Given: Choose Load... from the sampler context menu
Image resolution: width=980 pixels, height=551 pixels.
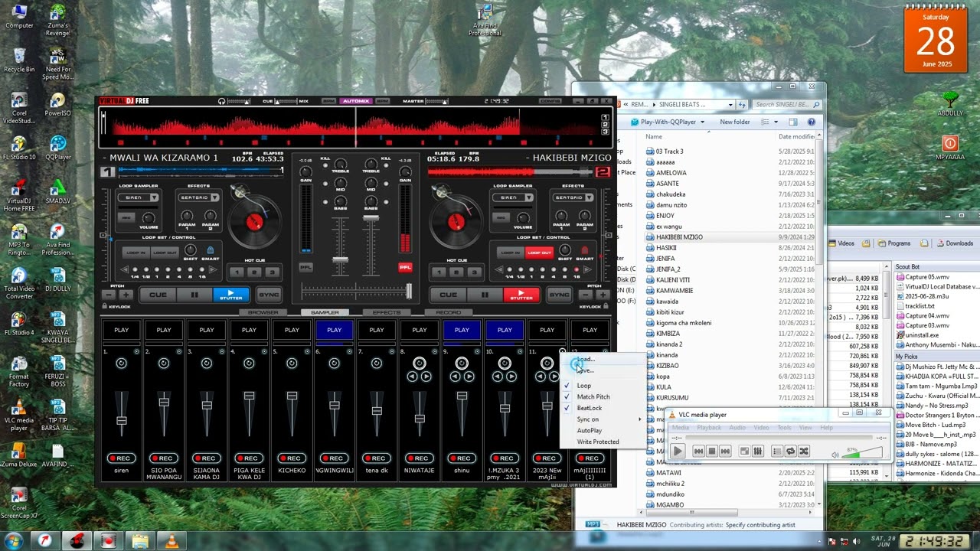Looking at the screenshot, I should [586, 360].
